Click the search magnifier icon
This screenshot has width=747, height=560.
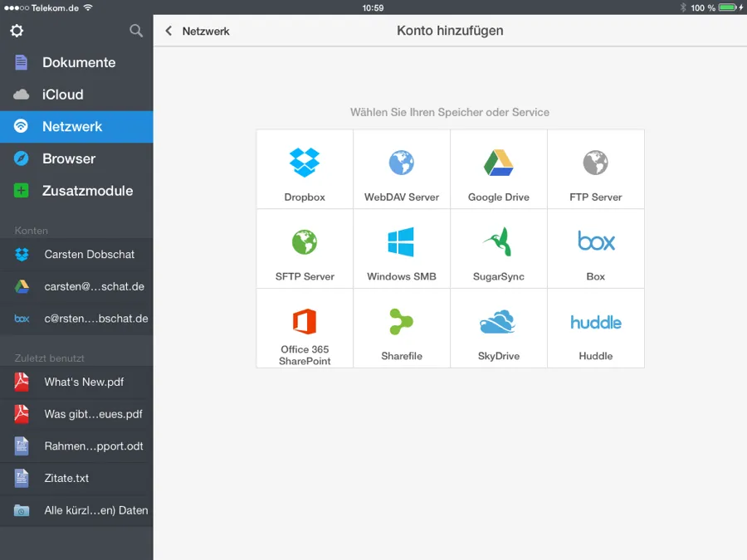[x=136, y=31]
